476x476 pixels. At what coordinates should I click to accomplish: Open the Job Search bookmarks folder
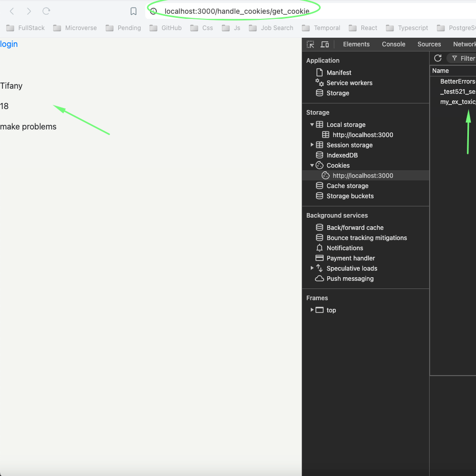(x=271, y=28)
